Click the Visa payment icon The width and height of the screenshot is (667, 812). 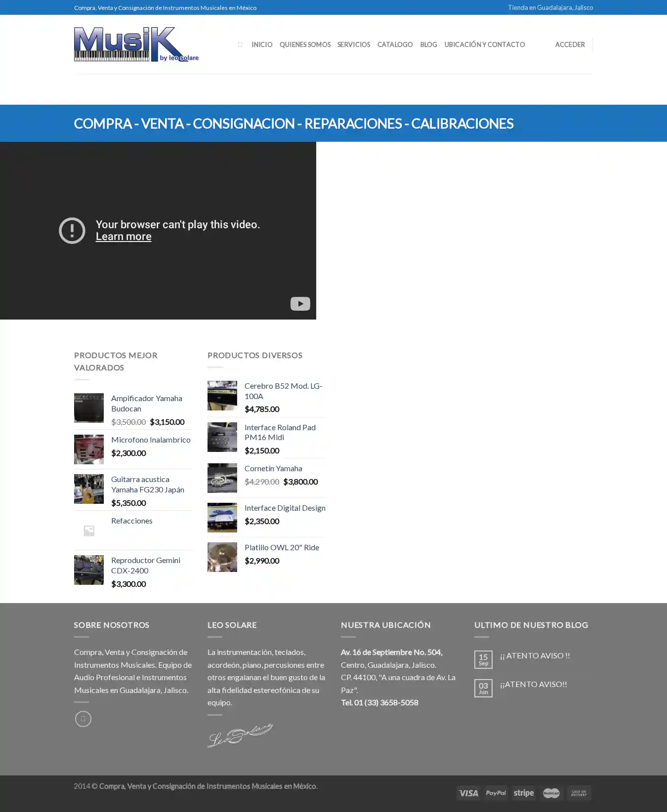(468, 793)
